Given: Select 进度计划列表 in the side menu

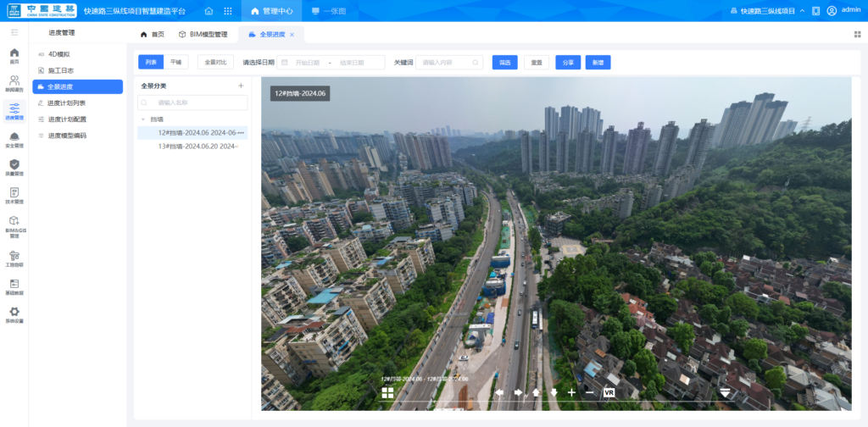Looking at the screenshot, I should pos(67,103).
